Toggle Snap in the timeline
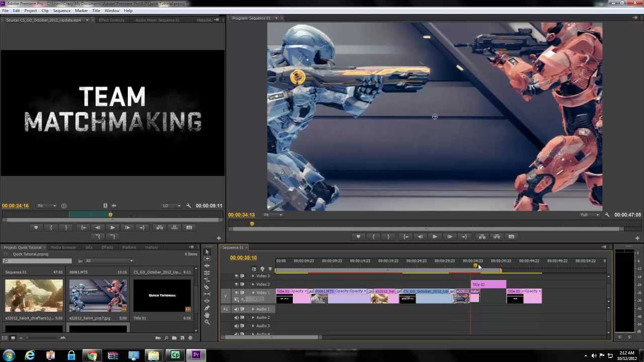The image size is (644, 362). pos(254,269)
